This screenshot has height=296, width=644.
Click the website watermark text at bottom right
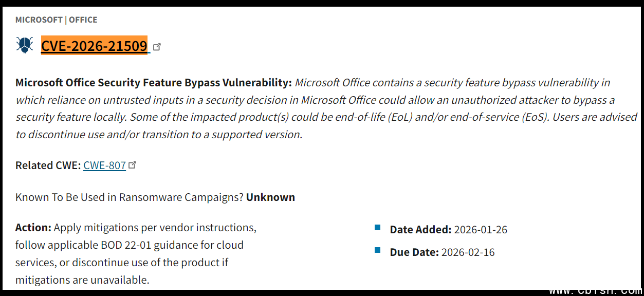tap(595, 291)
